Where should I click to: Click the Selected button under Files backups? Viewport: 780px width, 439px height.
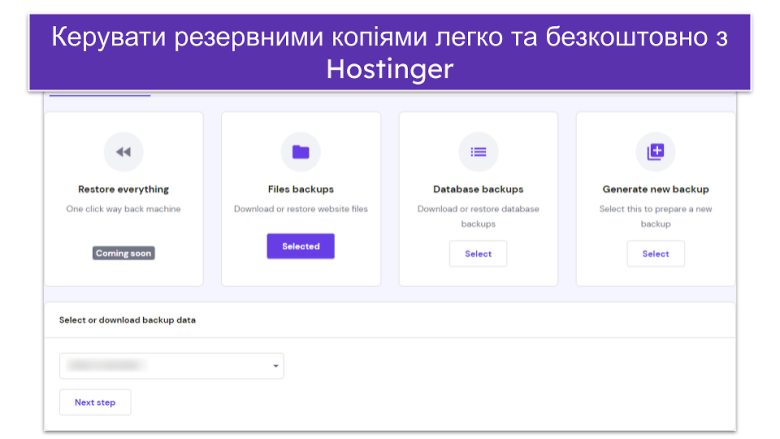pyautogui.click(x=300, y=246)
